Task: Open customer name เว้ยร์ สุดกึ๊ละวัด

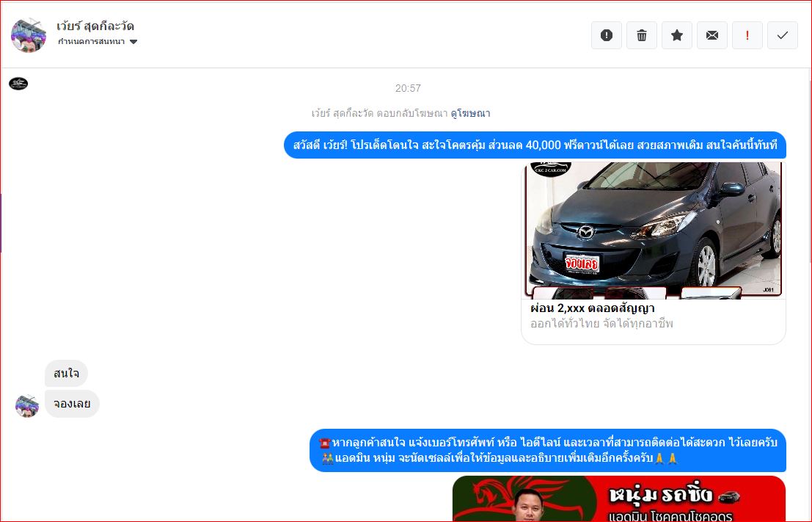Action: click(95, 26)
